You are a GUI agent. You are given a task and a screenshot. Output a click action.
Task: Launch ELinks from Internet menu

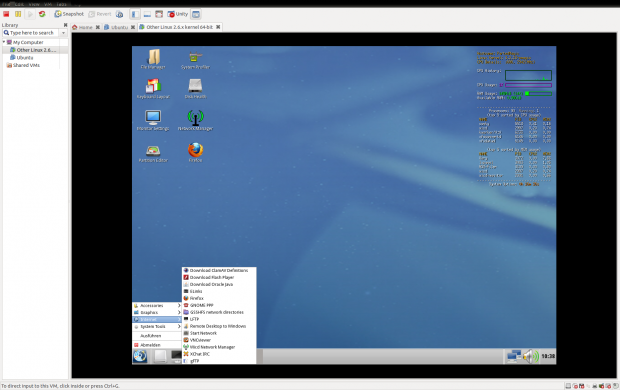(219, 292)
